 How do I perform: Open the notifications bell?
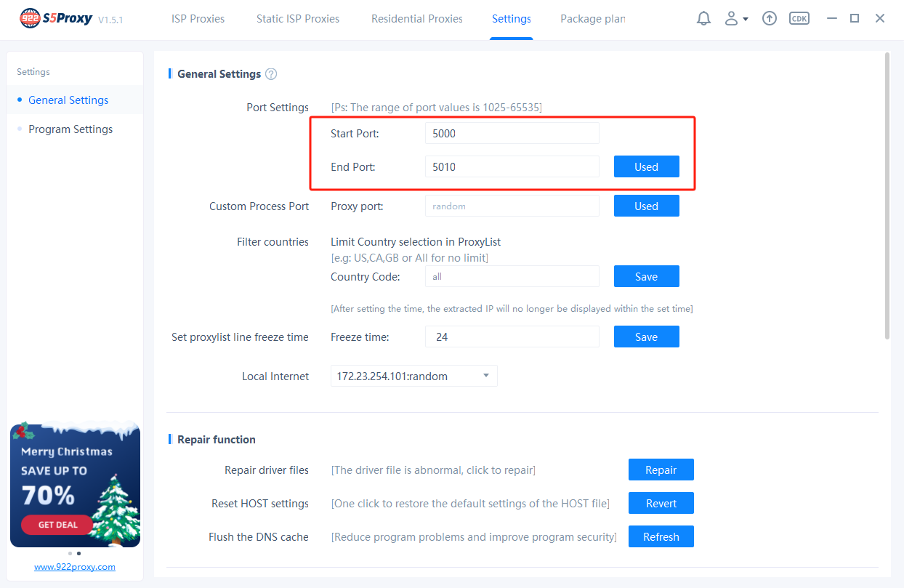click(703, 19)
